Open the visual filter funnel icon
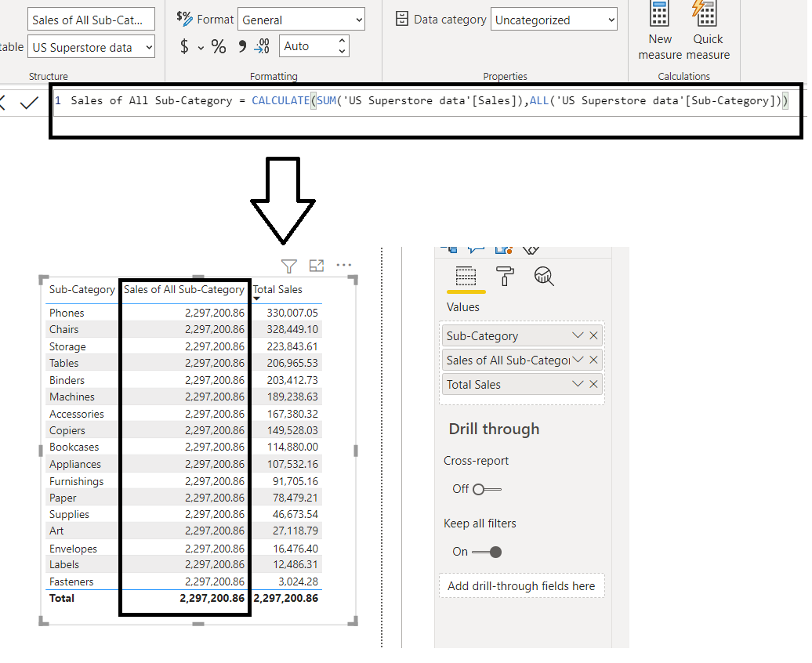This screenshot has width=812, height=663. point(289,266)
